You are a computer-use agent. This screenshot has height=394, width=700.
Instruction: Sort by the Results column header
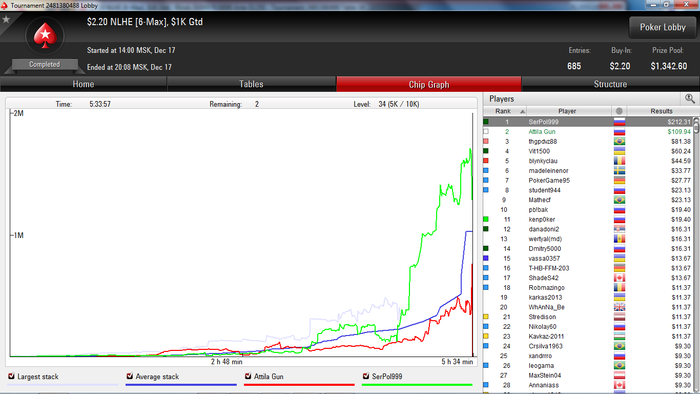pyautogui.click(x=661, y=111)
